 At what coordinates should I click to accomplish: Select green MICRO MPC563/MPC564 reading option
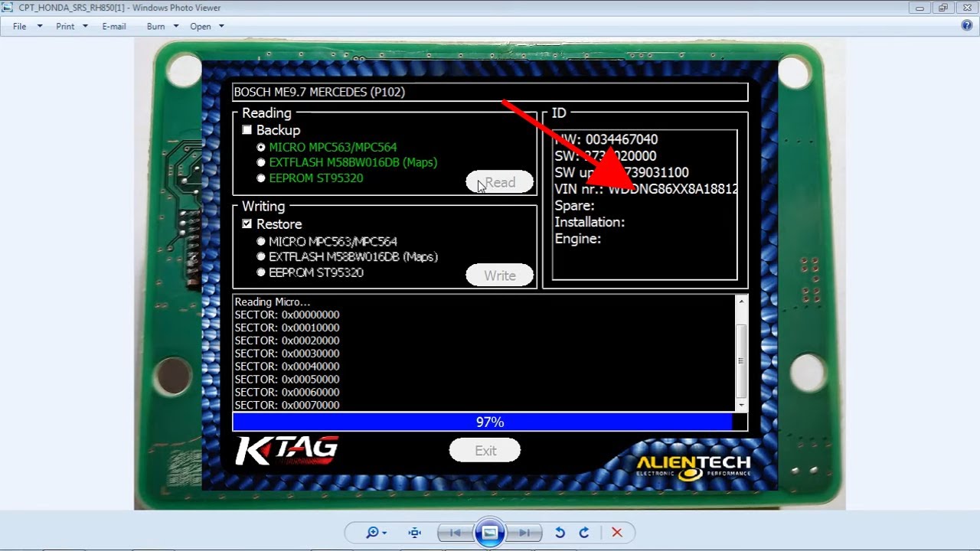tap(261, 147)
